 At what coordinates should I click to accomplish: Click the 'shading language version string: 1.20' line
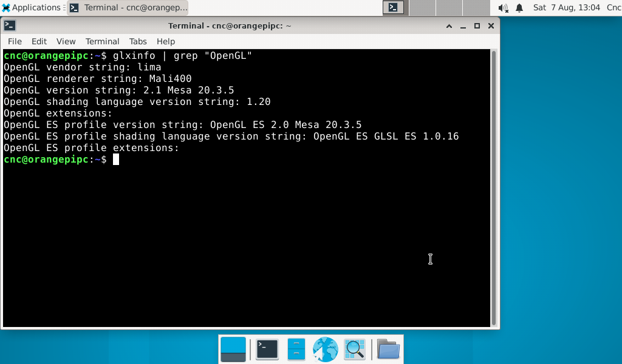pyautogui.click(x=159, y=101)
